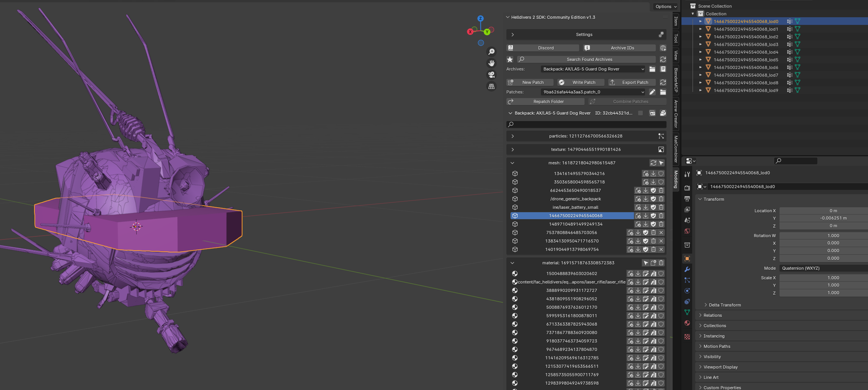Open the Material properties sphere tab
Viewport: 868px width, 390px height.
(x=687, y=323)
